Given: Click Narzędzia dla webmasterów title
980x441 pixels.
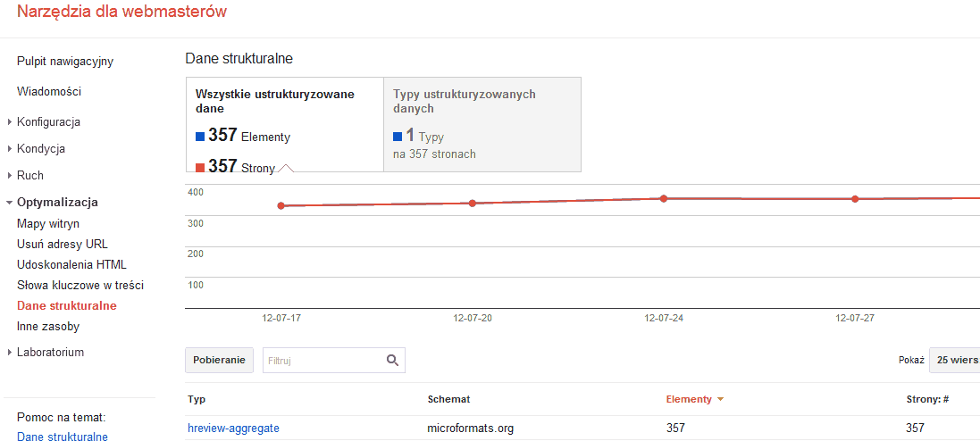Looking at the screenshot, I should coord(121,12).
